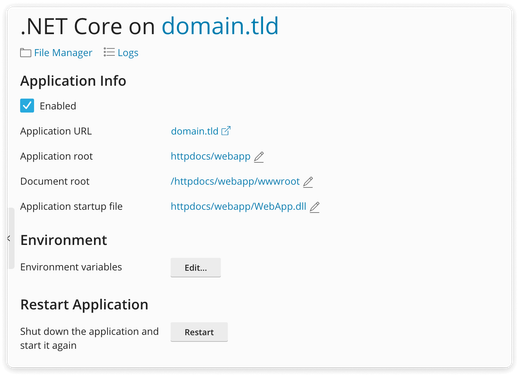Click the Edit... environment variables button
Screen dimensions: 520x377
196,267
